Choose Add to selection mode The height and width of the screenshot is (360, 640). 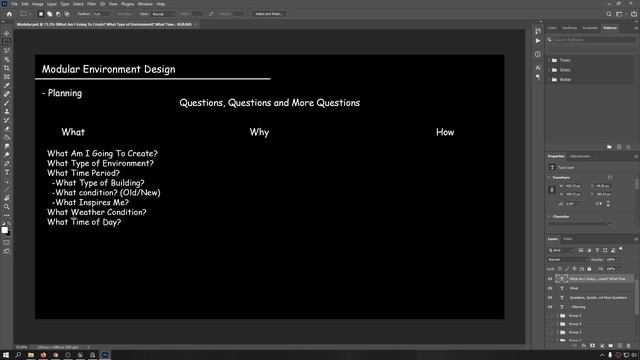point(49,14)
